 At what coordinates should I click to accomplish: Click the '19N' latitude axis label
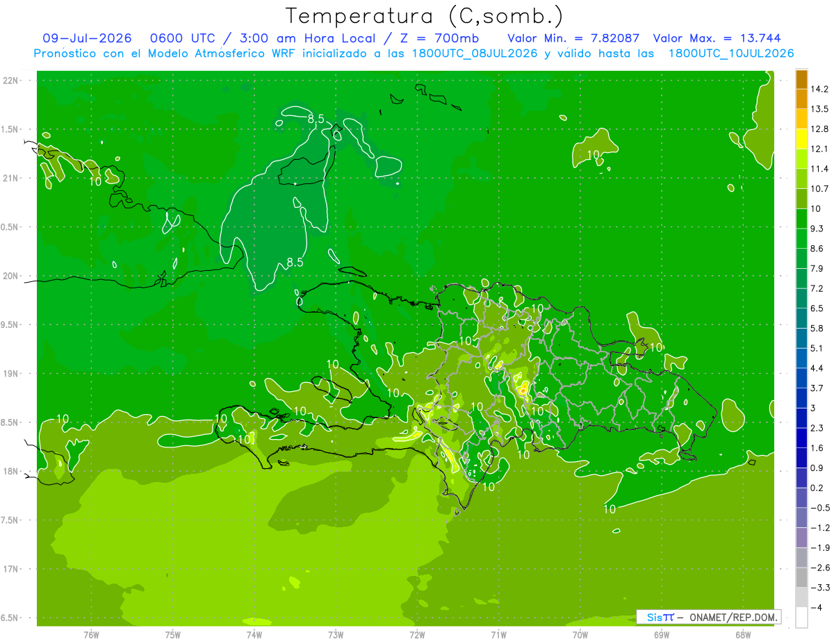(11, 374)
